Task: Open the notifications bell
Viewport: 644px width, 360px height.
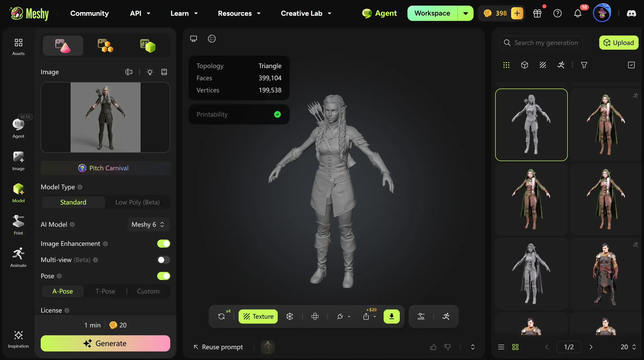Action: point(577,13)
